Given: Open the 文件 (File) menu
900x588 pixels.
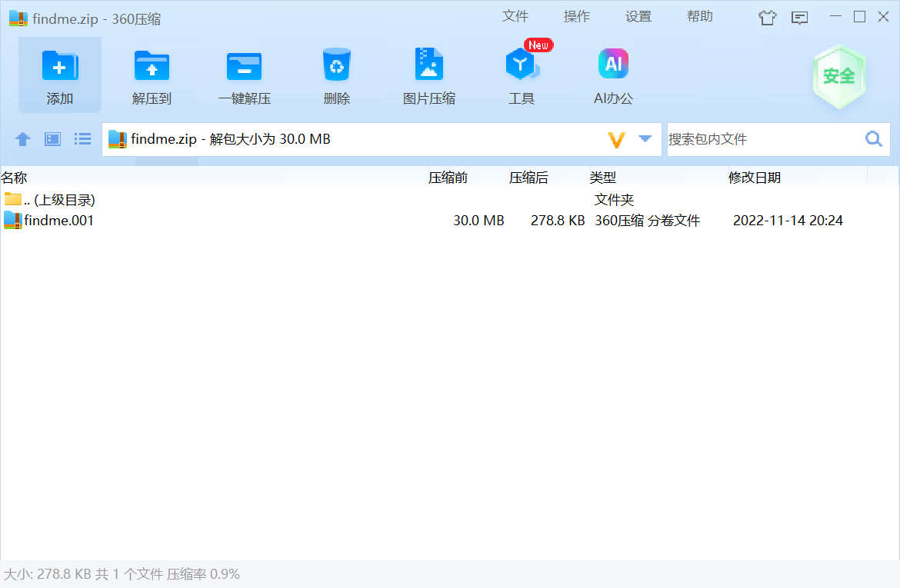Looking at the screenshot, I should point(515,15).
